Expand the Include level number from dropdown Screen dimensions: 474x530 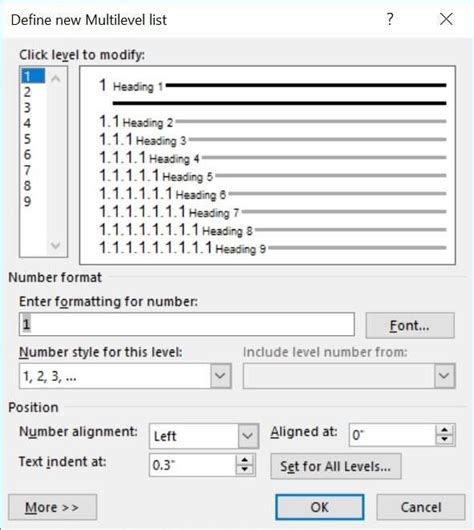pos(444,376)
